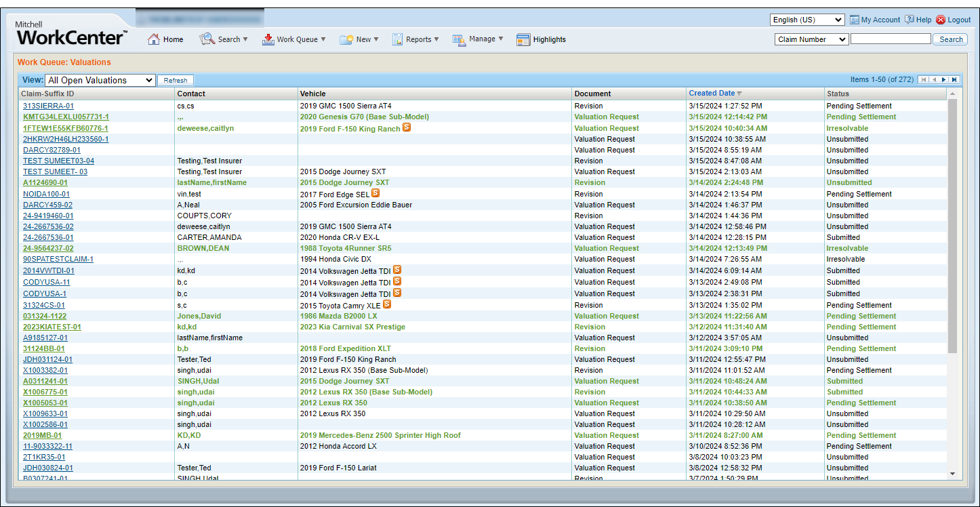The width and height of the screenshot is (980, 507).
Task: Open claim 2019MB-01
Action: click(42, 435)
